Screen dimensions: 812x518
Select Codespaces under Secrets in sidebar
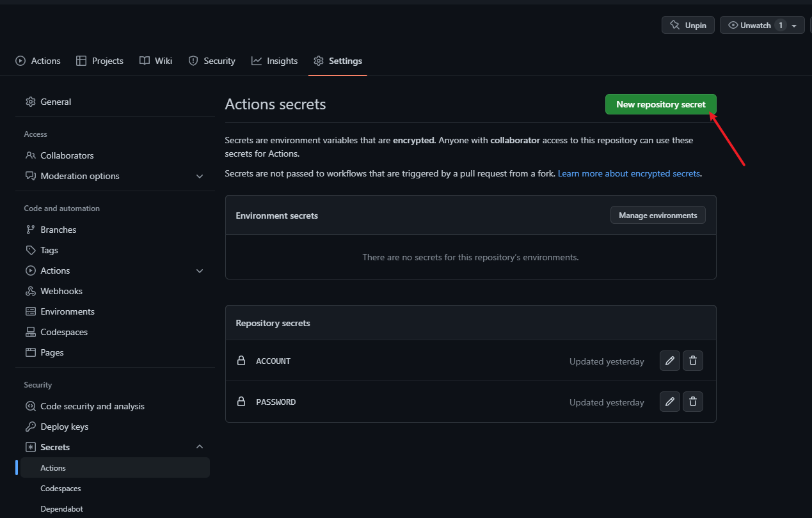point(61,489)
